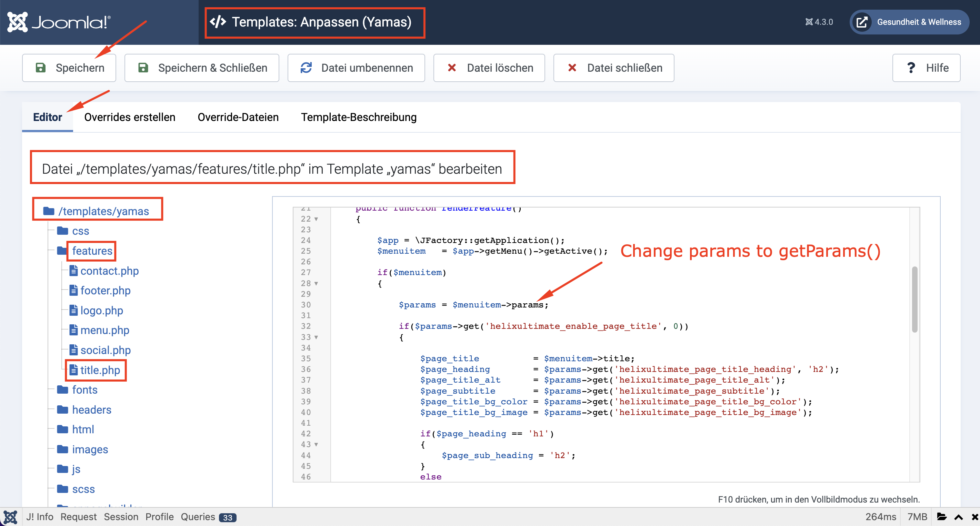Click the headers folder icon
Viewport: 980px width, 526px height.
point(62,409)
